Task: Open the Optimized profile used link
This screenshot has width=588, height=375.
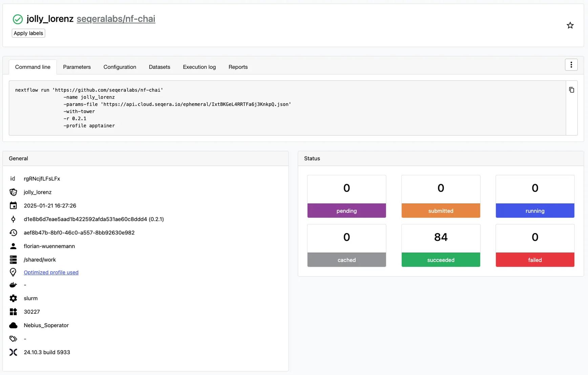Action: [51, 272]
